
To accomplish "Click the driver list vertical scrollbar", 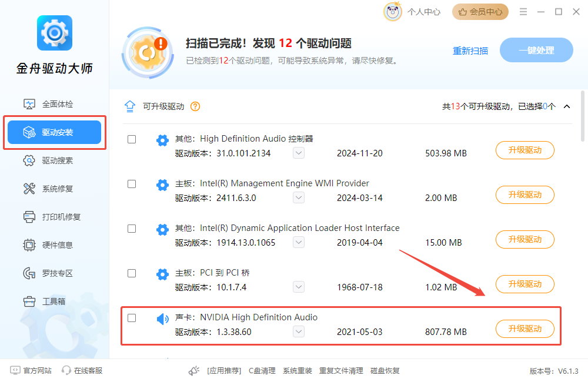I will pyautogui.click(x=582, y=116).
